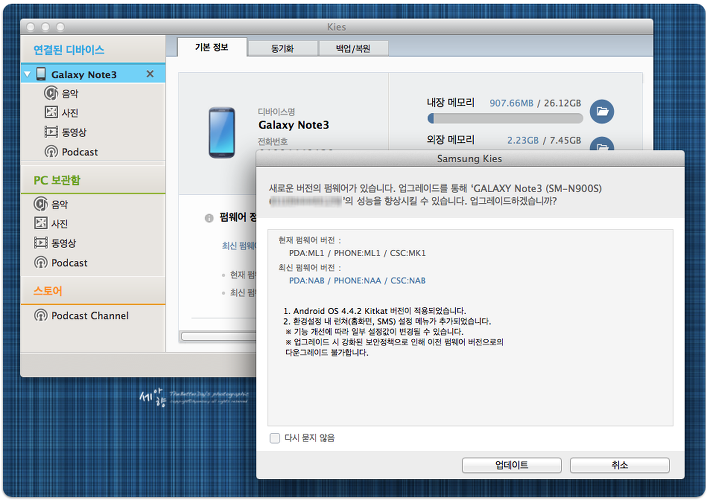This screenshot has height=500, width=710.
Task: Click the Samsung Kies dialog title bar
Action: (470, 159)
